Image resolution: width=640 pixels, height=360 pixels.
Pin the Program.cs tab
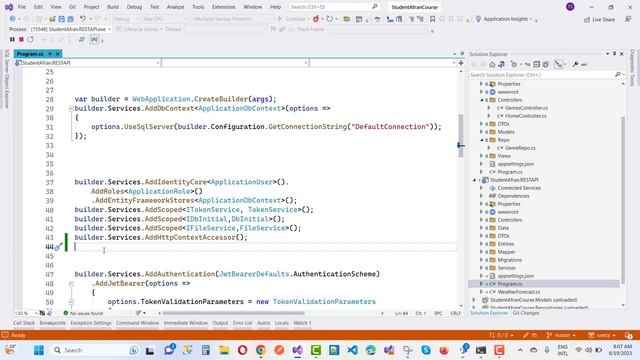50,54
